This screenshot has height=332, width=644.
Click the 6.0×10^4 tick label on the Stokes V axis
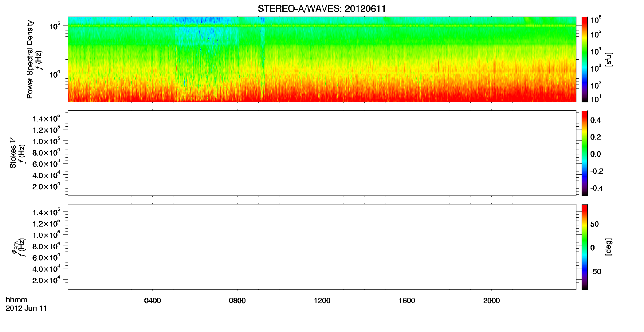(46, 164)
